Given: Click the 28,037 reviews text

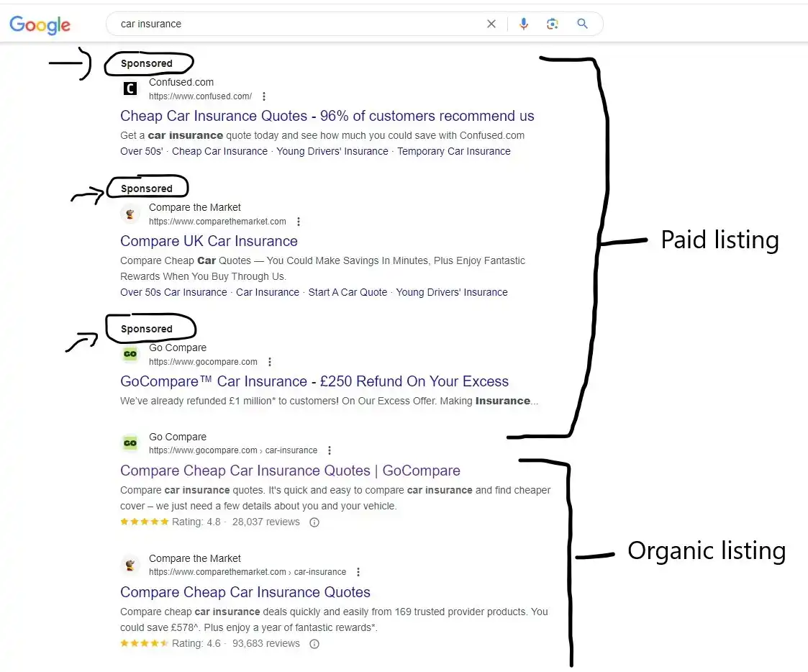Looking at the screenshot, I should (266, 522).
